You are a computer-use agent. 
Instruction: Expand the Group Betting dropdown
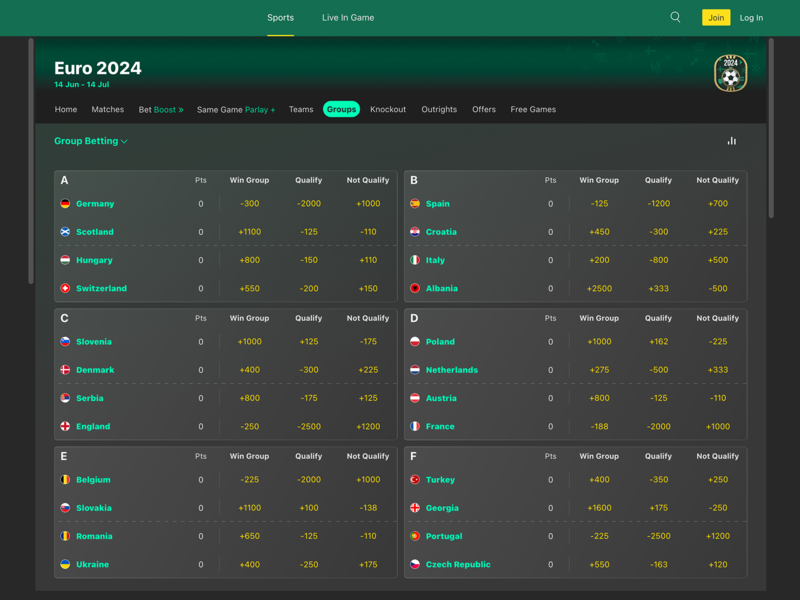[x=91, y=141]
